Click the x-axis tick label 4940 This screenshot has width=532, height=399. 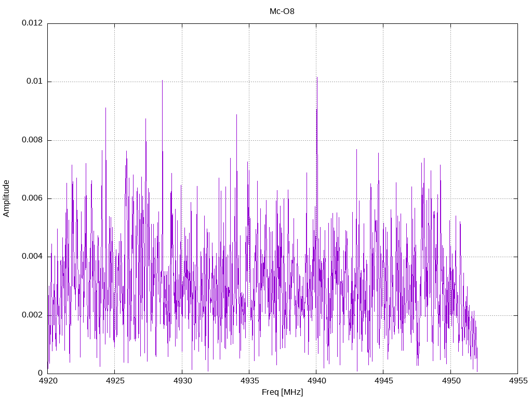point(317,381)
